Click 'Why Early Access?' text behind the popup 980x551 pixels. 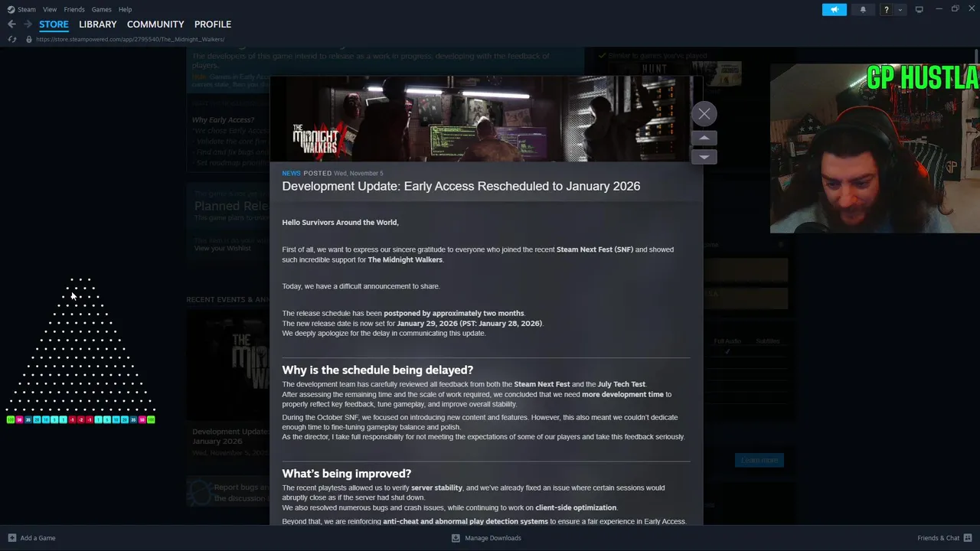[223, 120]
